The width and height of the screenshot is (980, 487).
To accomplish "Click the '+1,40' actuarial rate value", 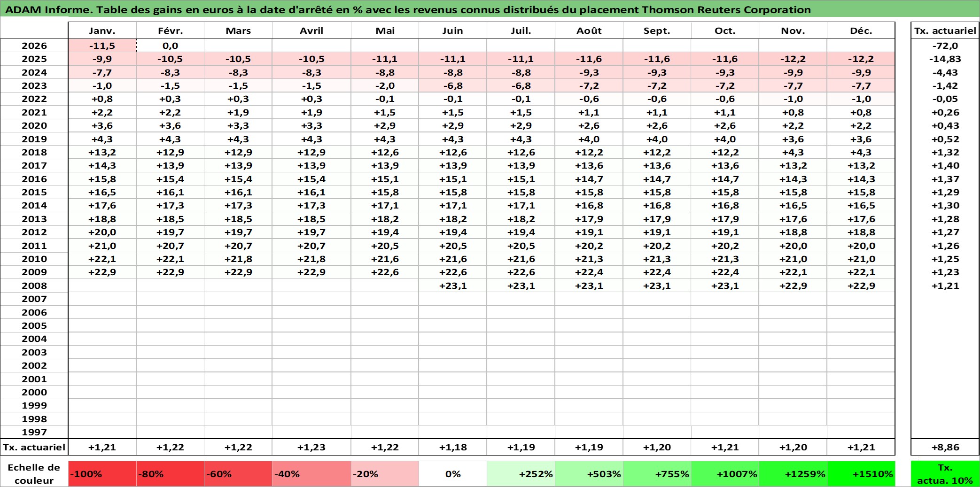I will (x=945, y=165).
